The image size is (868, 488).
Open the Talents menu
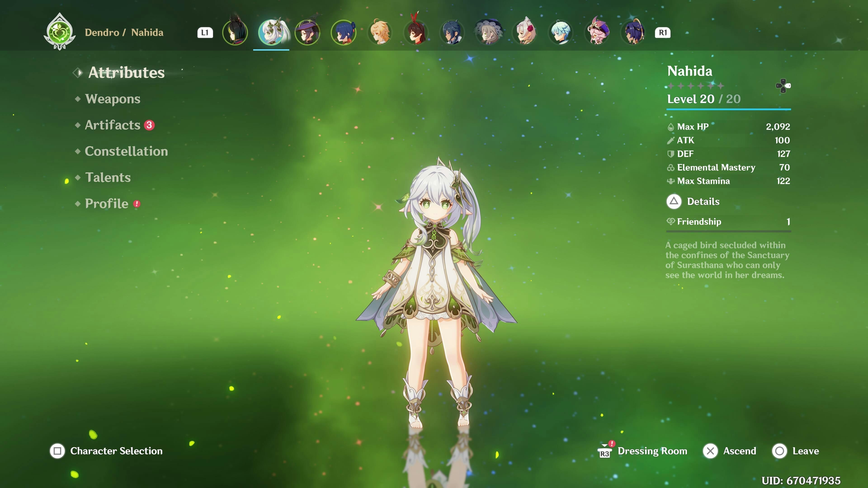[108, 178]
